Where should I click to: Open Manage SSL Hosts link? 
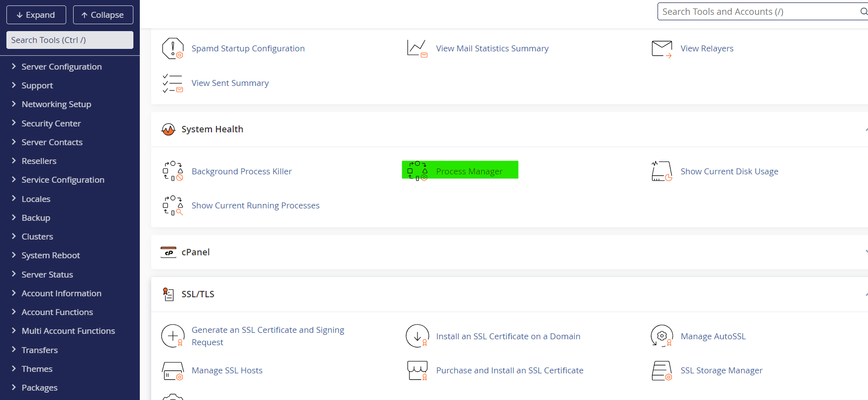[227, 370]
